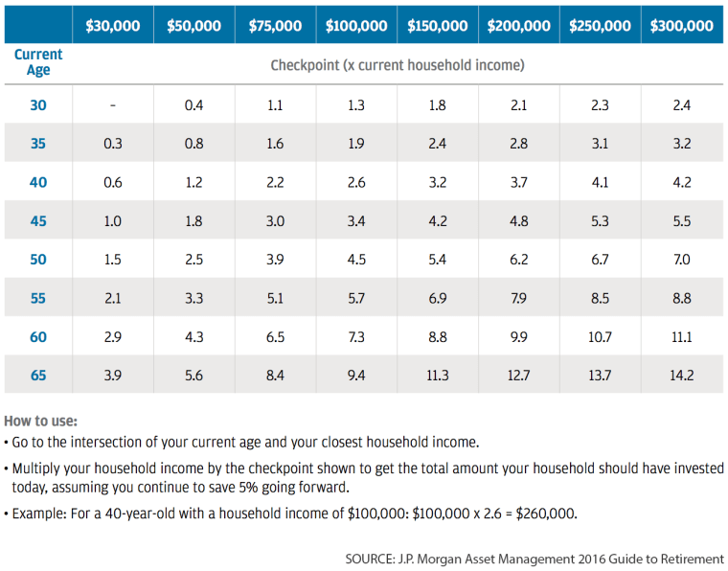The image size is (728, 571).
Task: Click the 'How to use:' heading
Action: pyautogui.click(x=41, y=421)
